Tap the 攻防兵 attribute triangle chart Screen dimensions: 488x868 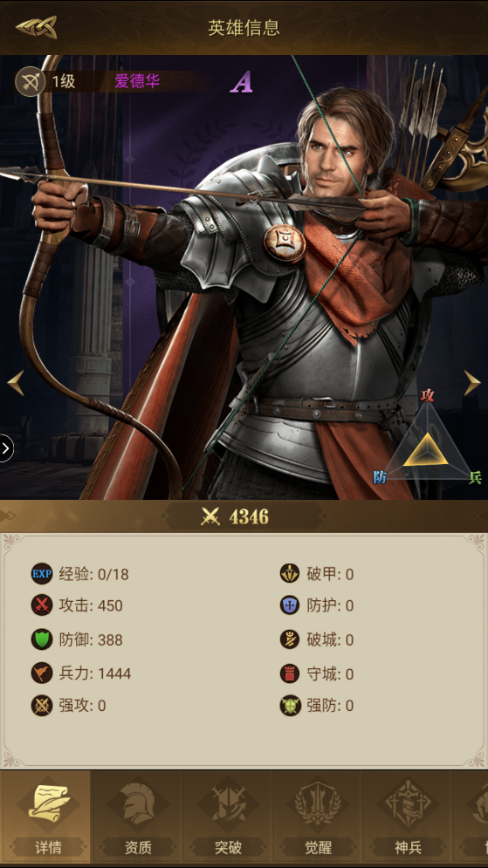tap(427, 440)
